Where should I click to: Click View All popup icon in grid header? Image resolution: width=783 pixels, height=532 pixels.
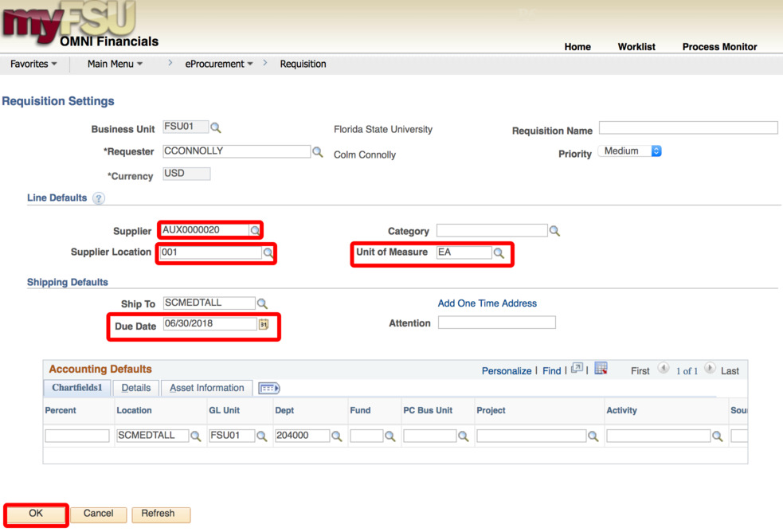coord(577,368)
